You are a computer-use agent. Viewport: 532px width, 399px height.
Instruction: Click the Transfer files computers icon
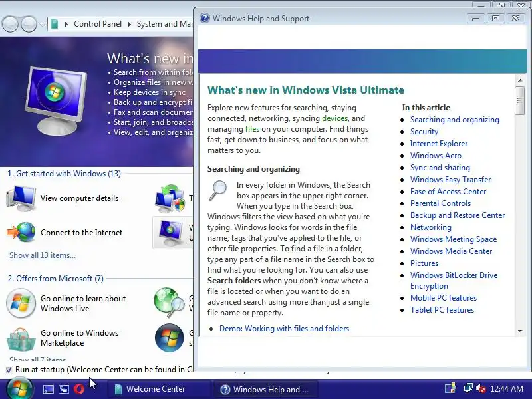170,199
